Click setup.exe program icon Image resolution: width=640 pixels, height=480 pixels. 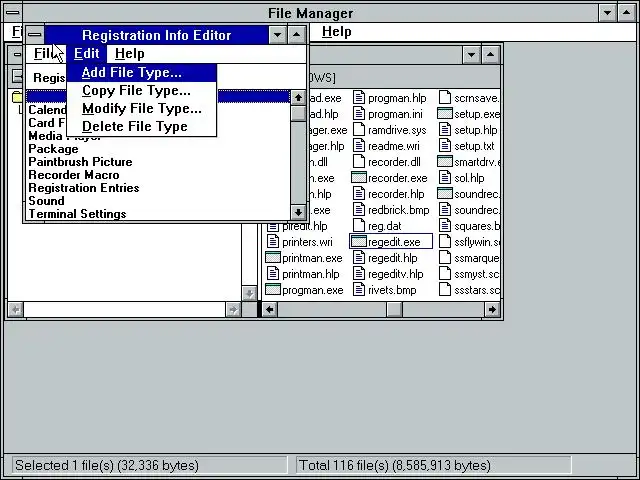pos(445,114)
